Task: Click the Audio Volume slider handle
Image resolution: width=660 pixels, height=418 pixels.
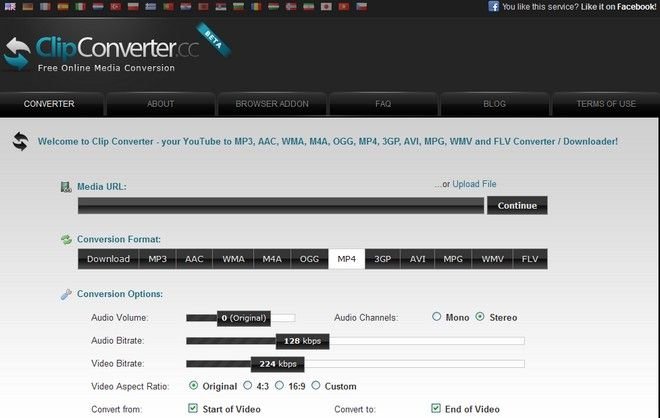Action: tap(244, 318)
